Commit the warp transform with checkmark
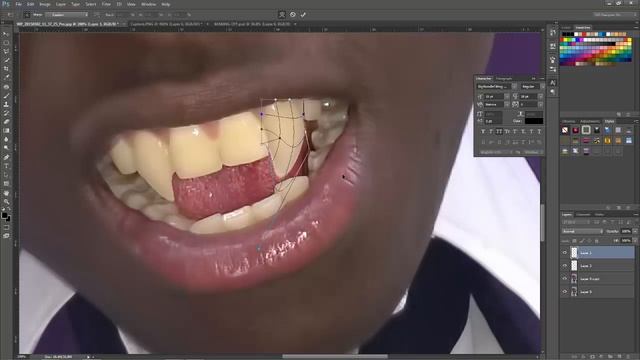The image size is (640, 360). pyautogui.click(x=303, y=15)
